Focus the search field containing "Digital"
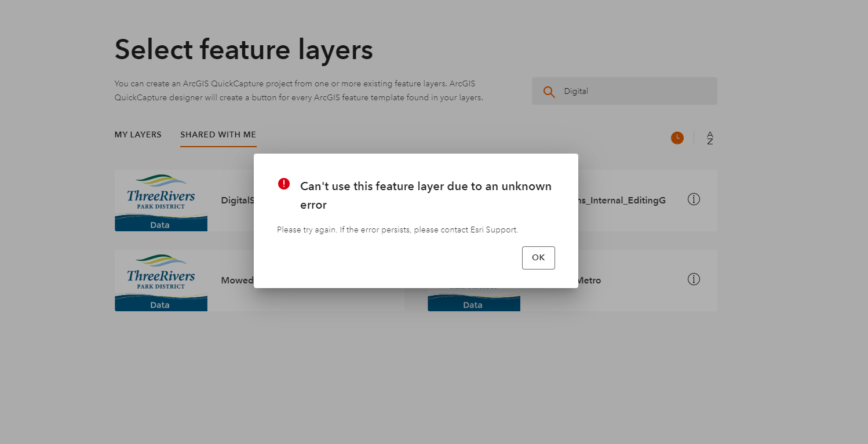 625,91
